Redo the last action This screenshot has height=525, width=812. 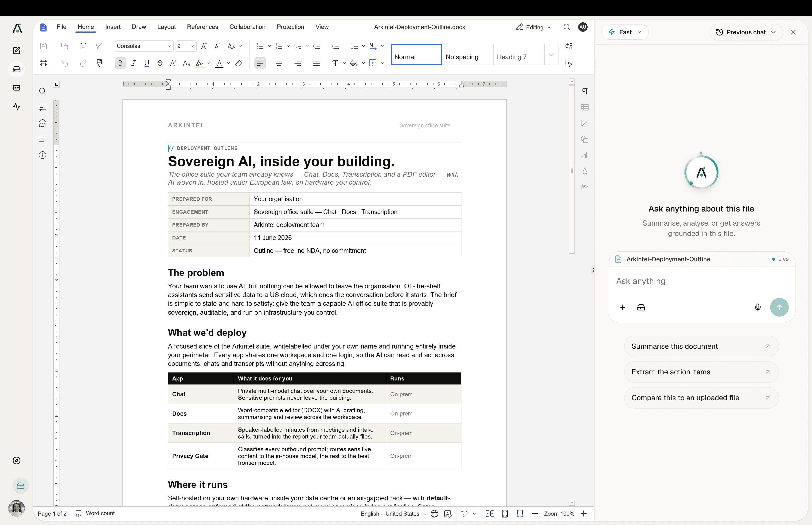83,63
